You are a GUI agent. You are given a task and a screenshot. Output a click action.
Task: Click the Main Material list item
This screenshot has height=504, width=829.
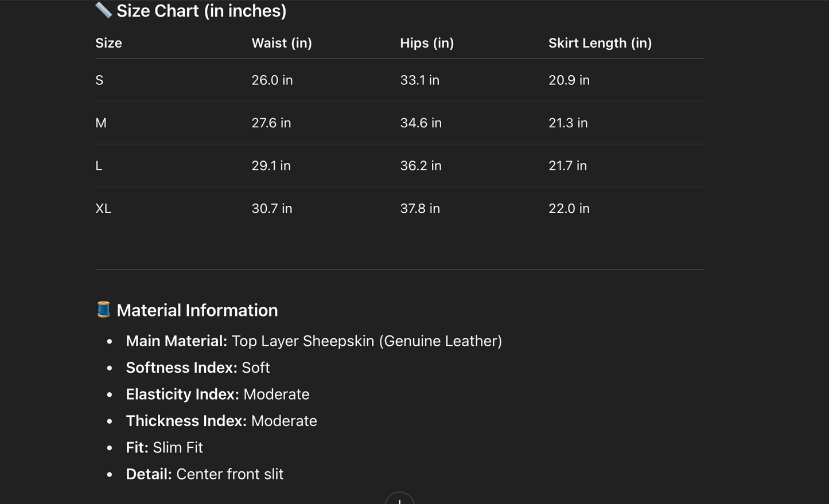313,341
